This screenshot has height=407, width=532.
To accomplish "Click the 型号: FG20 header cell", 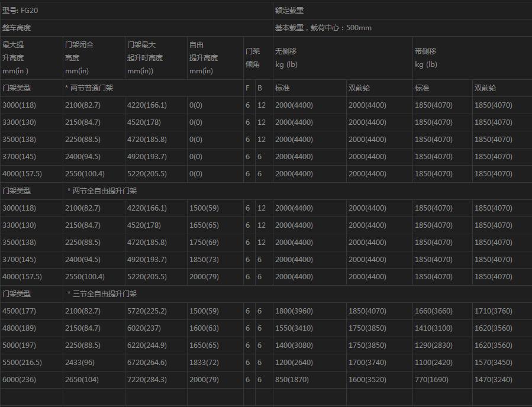I will click(x=20, y=11).
